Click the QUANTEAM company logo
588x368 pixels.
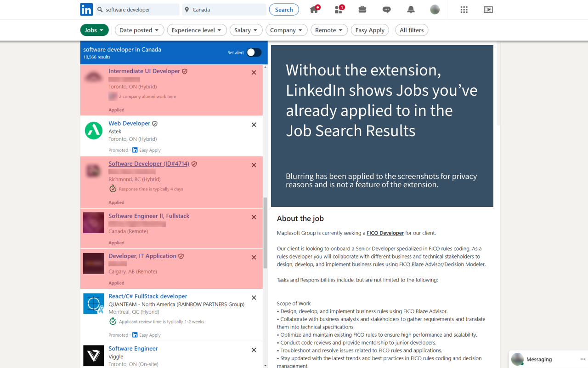click(94, 304)
